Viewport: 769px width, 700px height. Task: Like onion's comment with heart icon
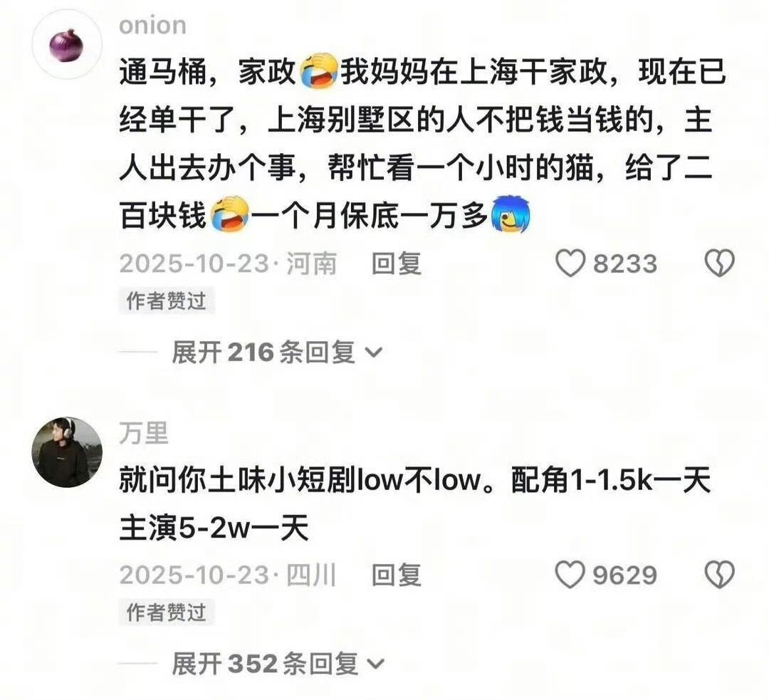click(x=570, y=263)
